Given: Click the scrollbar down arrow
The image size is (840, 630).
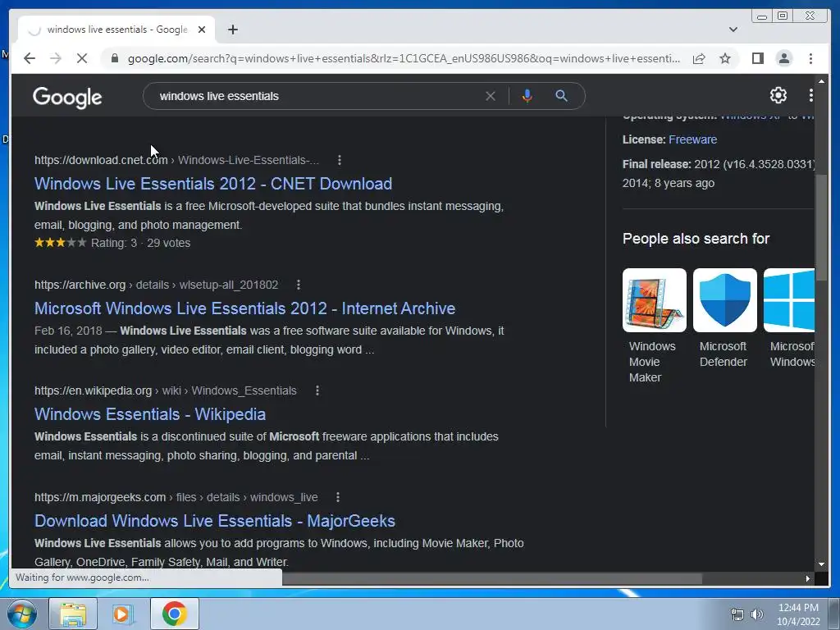Looking at the screenshot, I should 821,564.
